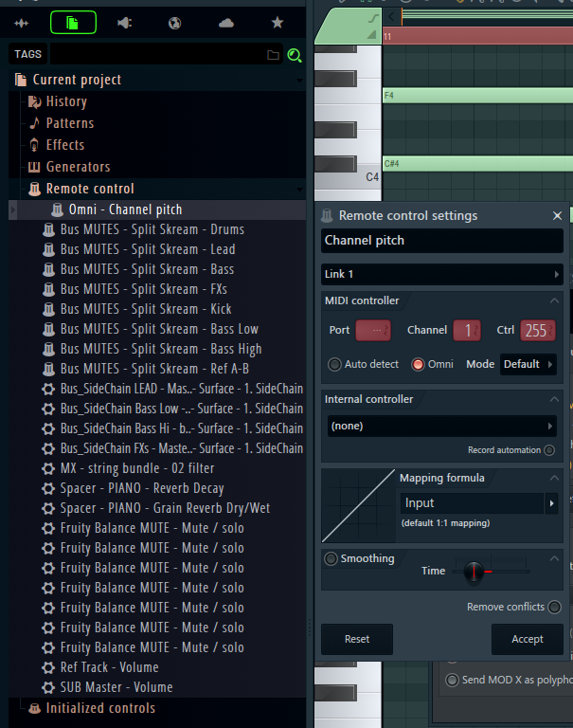Viewport: 573px width, 728px height.
Task: Click the folder icon in search bar
Action: [x=273, y=55]
